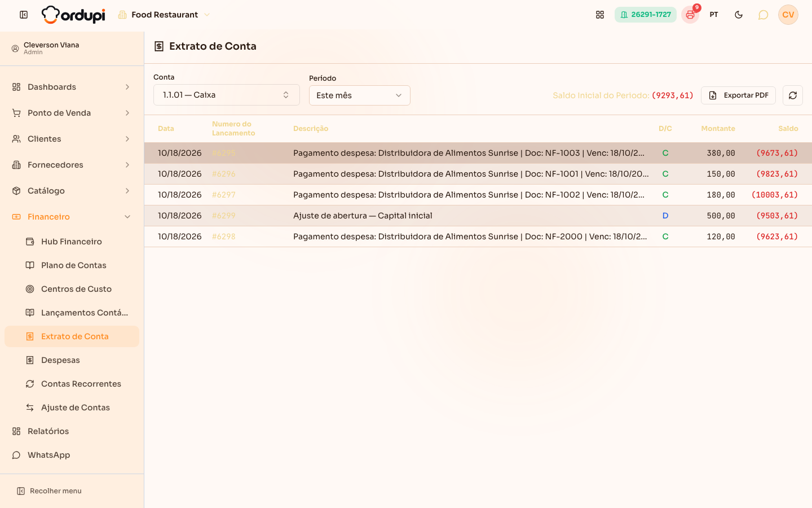This screenshot has height=508, width=812.
Task: Open Centros de Custo
Action: point(72,289)
